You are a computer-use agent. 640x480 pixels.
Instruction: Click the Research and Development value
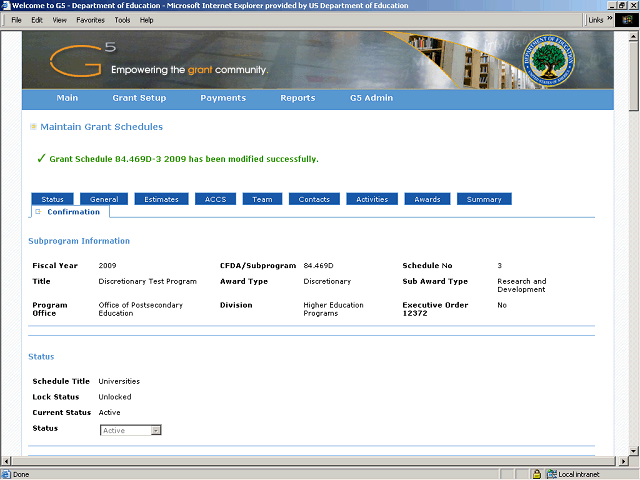pos(522,285)
